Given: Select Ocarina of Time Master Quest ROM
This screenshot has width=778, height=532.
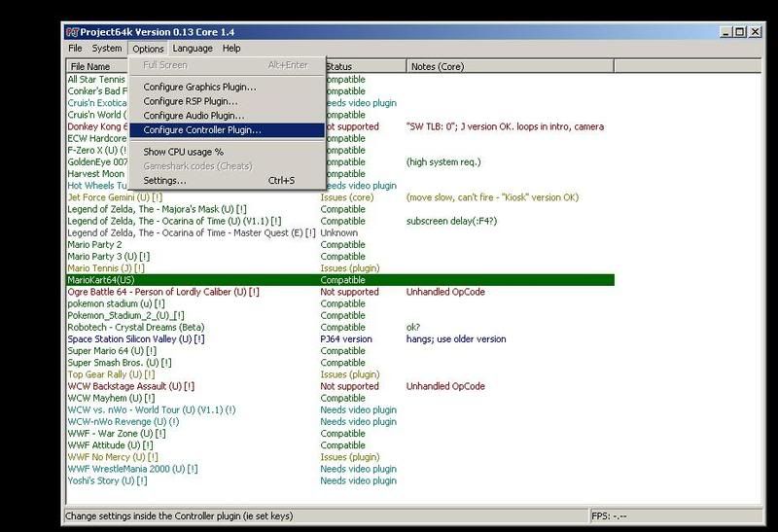Looking at the screenshot, I should coord(191,233).
